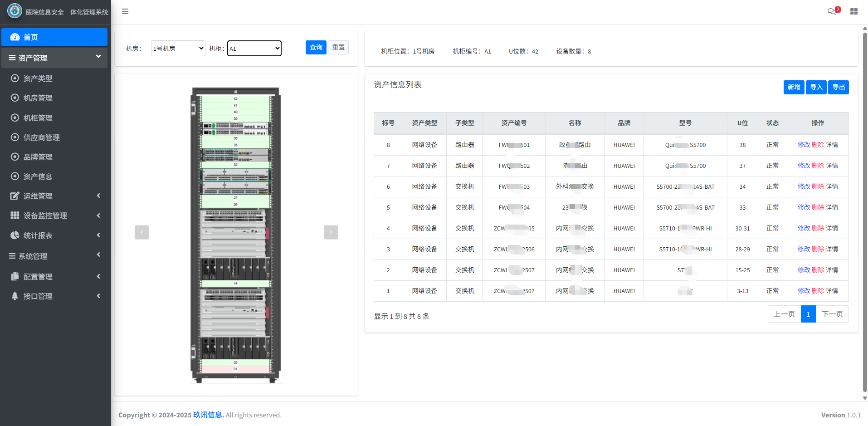Show previous cabinet with left carousel arrow

tap(141, 232)
